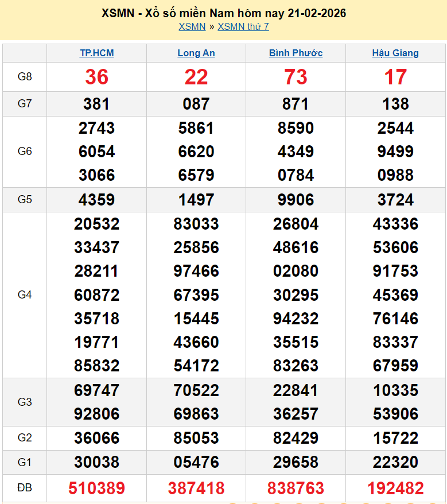The image size is (447, 504).
Task: Select Bình Phước special prize 838763
Action: 296,488
